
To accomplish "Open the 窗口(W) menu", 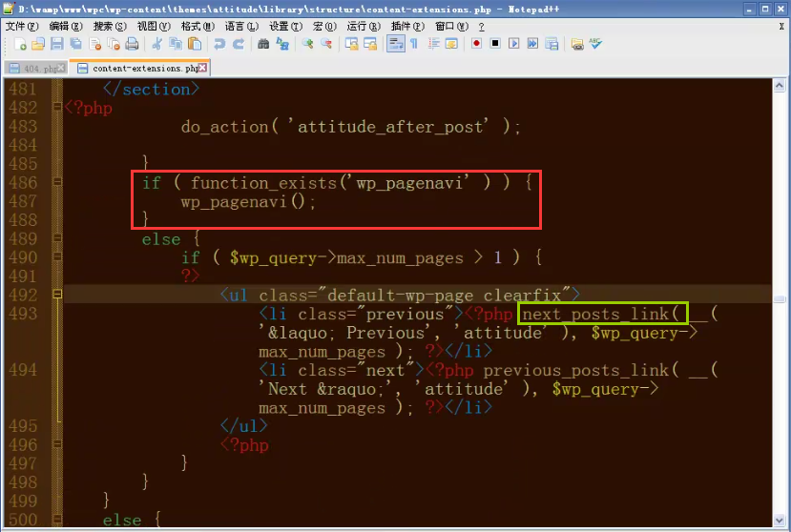I will [x=452, y=27].
